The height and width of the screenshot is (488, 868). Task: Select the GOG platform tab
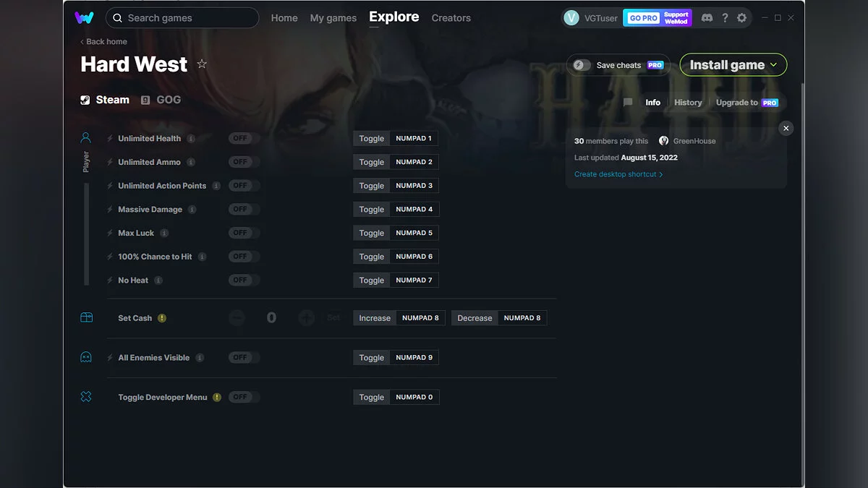(161, 100)
